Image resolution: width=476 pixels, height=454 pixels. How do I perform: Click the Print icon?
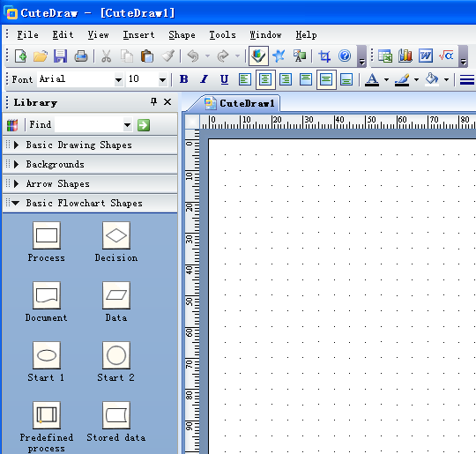81,56
